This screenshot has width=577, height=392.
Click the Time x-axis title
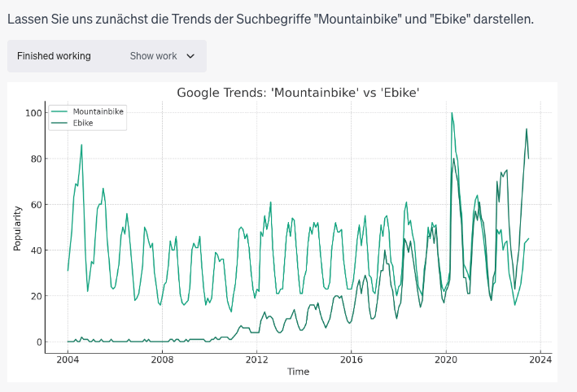(x=298, y=372)
